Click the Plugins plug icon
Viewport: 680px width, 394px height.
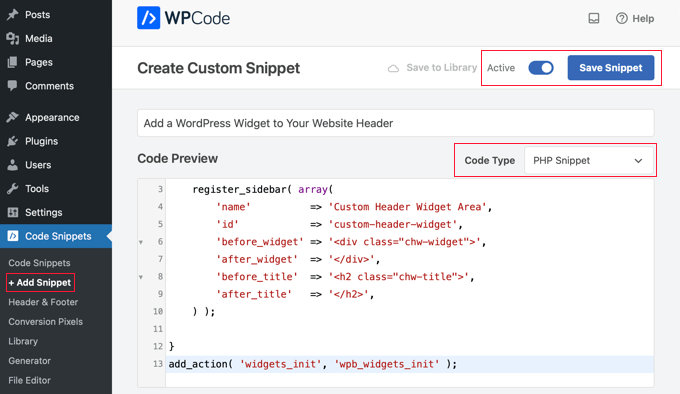click(13, 141)
